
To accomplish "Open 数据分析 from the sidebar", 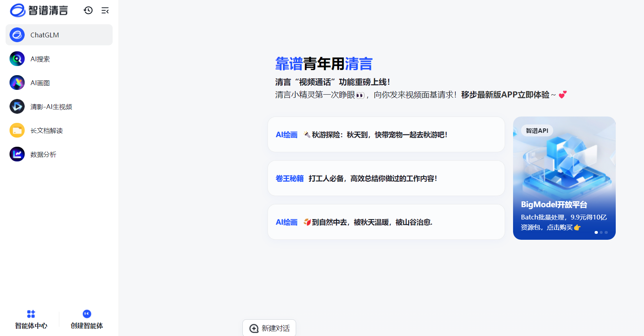I will point(59,154).
